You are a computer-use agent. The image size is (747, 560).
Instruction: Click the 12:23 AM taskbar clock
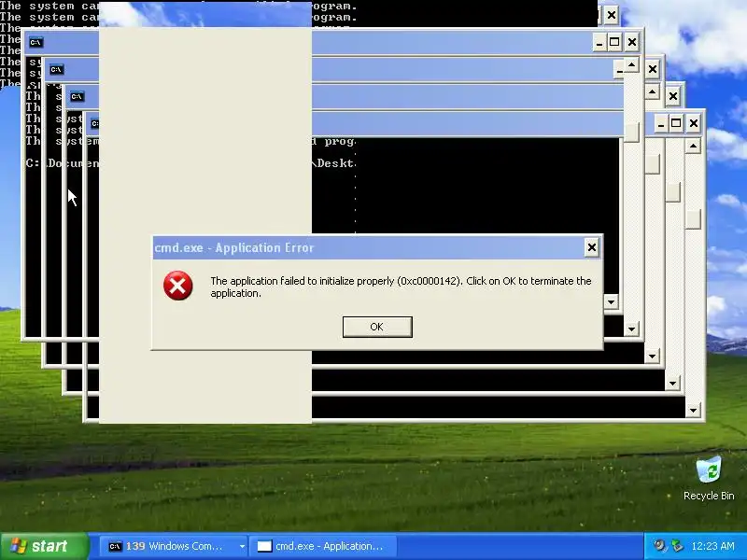tap(712, 546)
